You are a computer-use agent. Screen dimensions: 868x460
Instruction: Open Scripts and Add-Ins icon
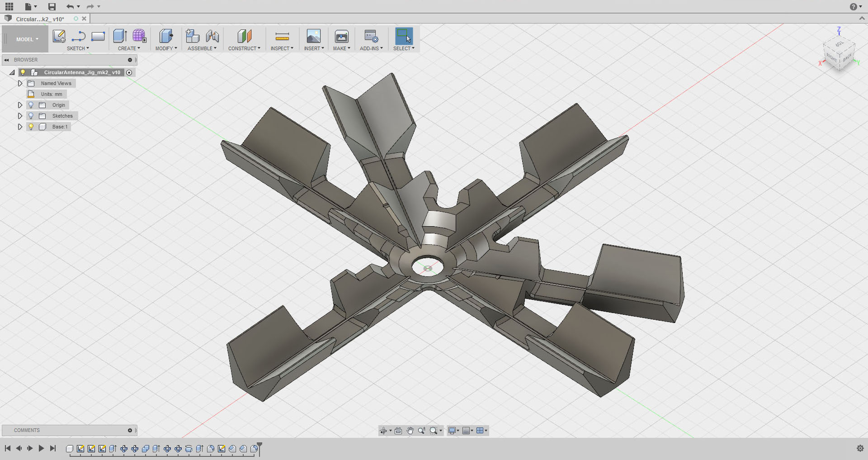click(371, 36)
